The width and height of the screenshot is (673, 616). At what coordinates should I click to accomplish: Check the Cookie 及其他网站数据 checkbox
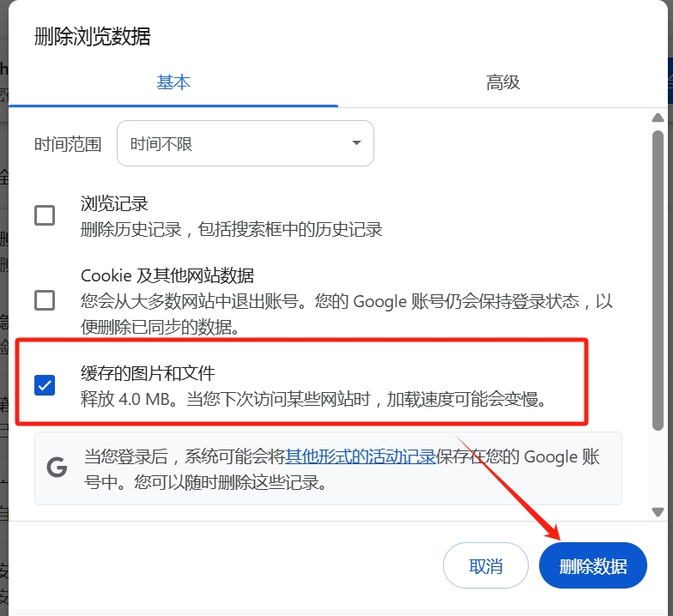(x=45, y=300)
